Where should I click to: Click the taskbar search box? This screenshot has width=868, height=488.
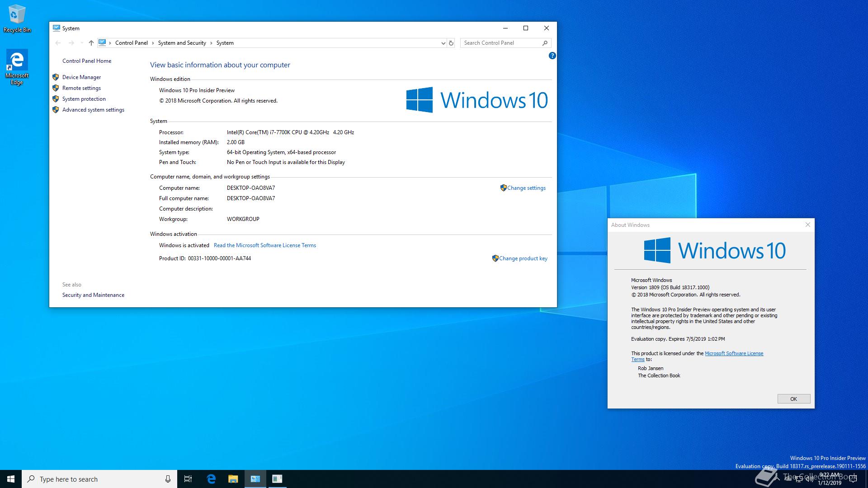[x=99, y=479]
